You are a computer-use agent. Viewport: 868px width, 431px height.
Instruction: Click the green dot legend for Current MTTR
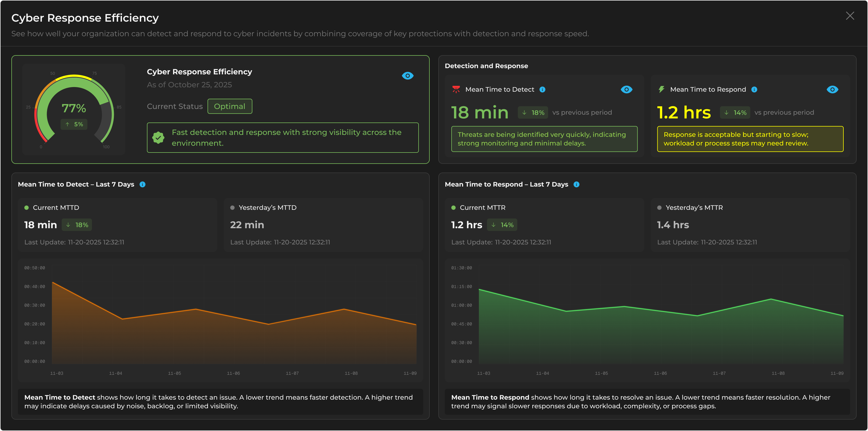coord(453,208)
